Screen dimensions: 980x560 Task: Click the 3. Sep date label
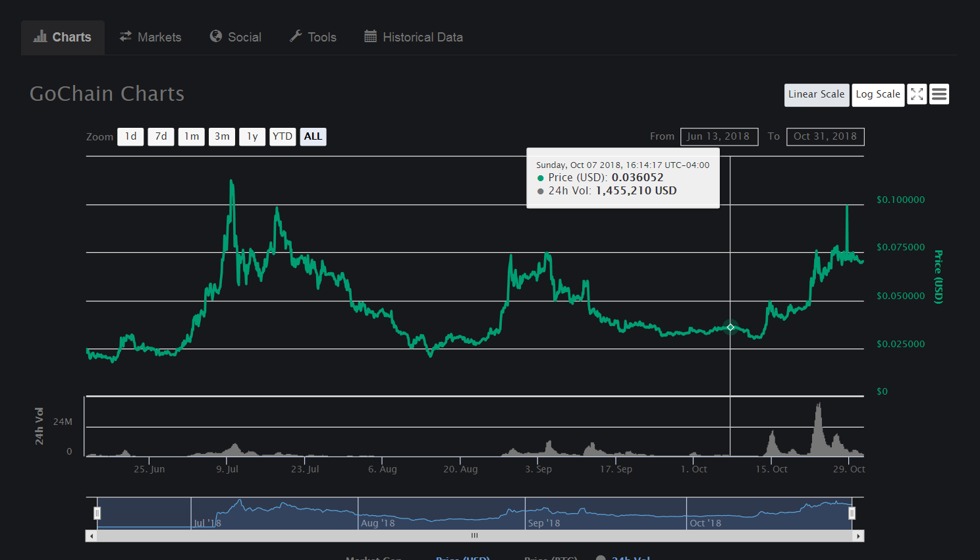(x=538, y=469)
